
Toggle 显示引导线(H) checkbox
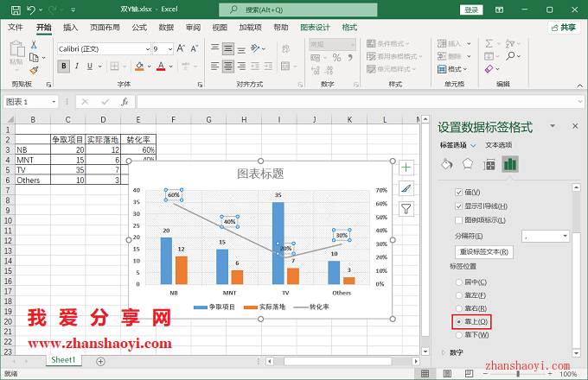pos(458,206)
